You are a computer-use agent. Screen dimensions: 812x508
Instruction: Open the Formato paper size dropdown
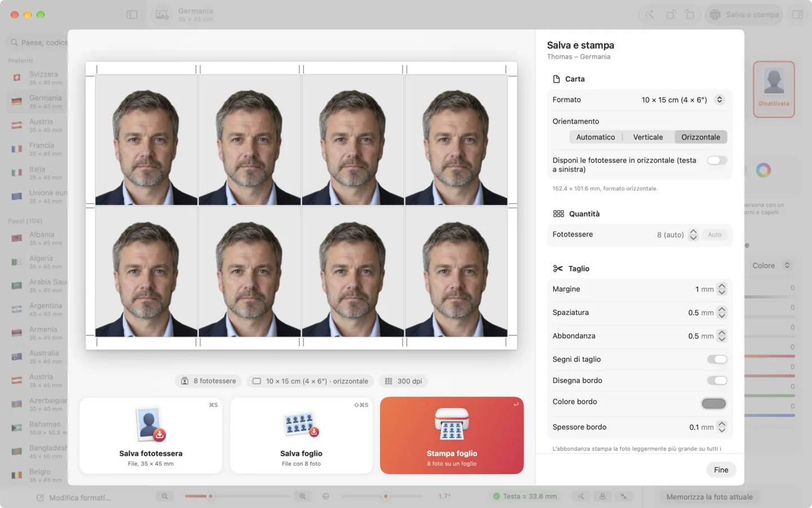click(720, 99)
